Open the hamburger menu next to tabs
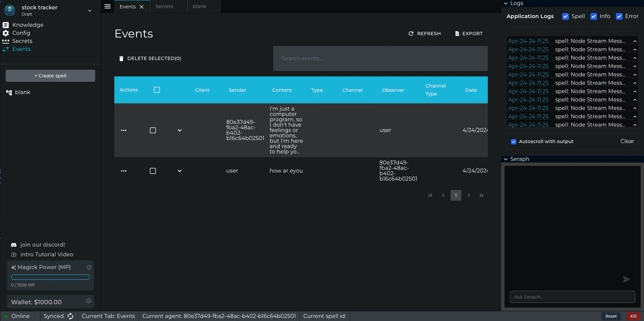Viewport: 644px width, 321px height. point(107,6)
